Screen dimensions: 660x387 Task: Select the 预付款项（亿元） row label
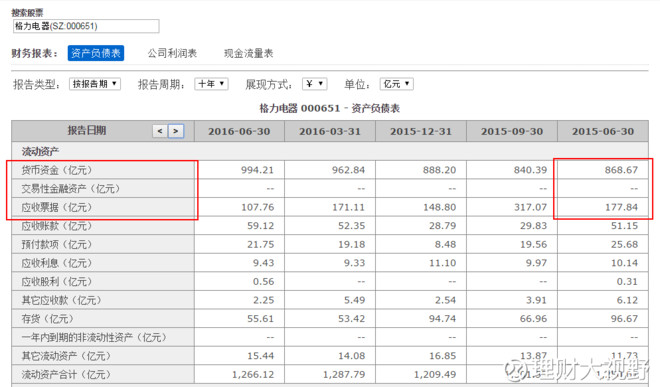[x=57, y=244]
